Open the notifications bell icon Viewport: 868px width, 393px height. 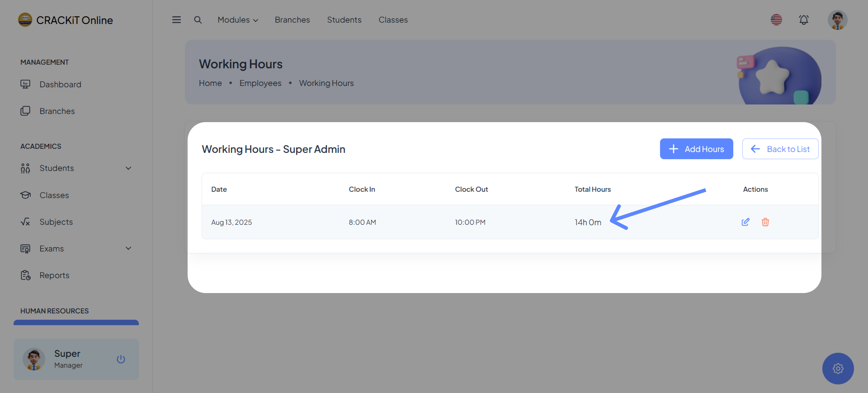click(x=803, y=20)
